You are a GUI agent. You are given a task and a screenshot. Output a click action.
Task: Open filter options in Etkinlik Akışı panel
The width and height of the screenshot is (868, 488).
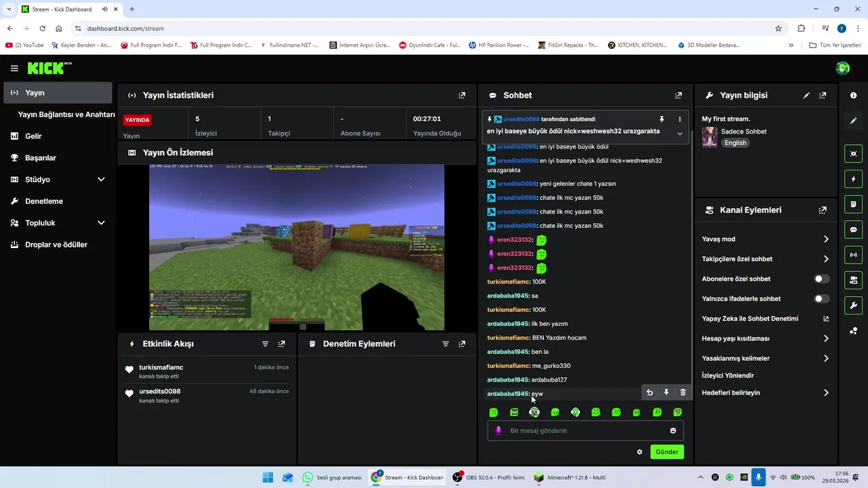click(265, 344)
